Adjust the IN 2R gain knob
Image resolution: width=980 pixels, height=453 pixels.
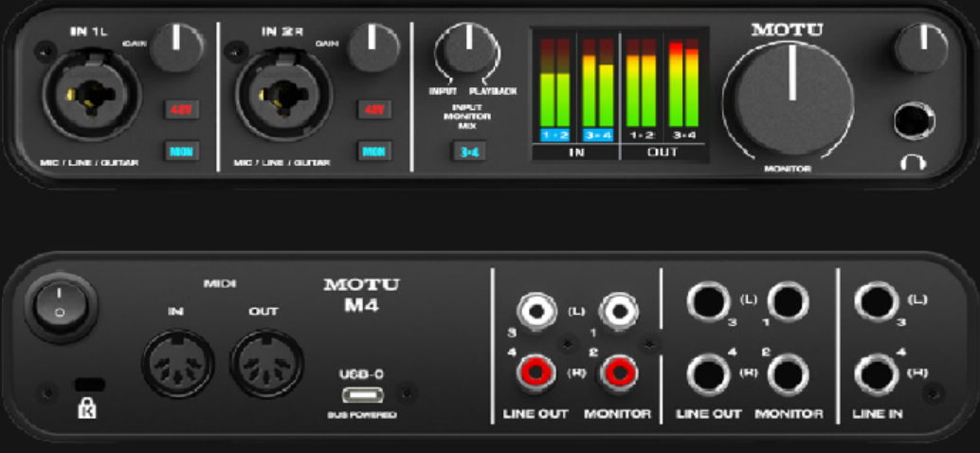pyautogui.click(x=373, y=46)
